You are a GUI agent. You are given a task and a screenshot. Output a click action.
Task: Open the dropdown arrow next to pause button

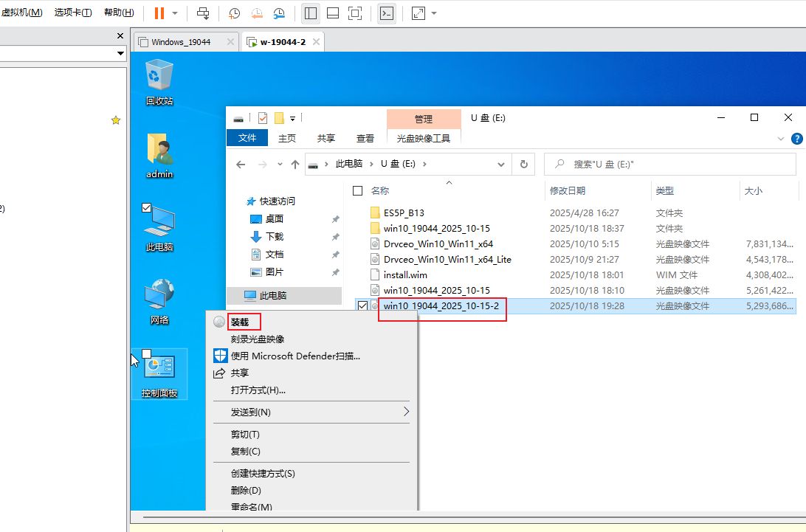coord(175,13)
